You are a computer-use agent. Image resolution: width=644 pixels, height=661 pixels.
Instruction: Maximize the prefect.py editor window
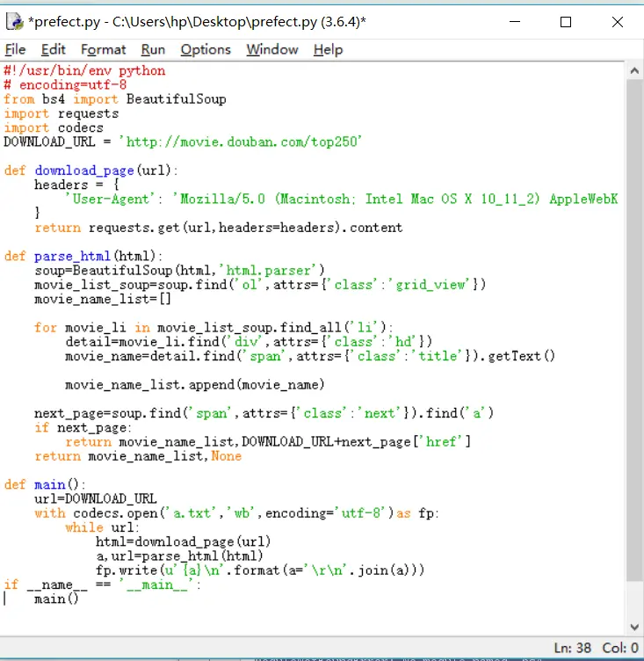pos(566,21)
